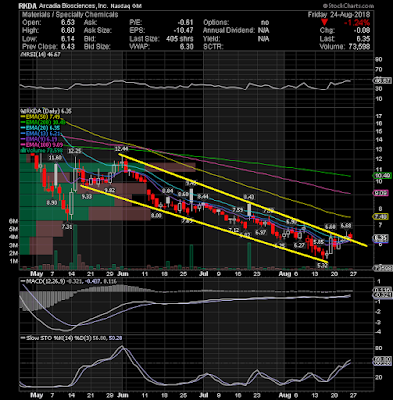Click the Friday 24-Aug-2018 date
This screenshot has height=400, width=393.
click(x=339, y=15)
